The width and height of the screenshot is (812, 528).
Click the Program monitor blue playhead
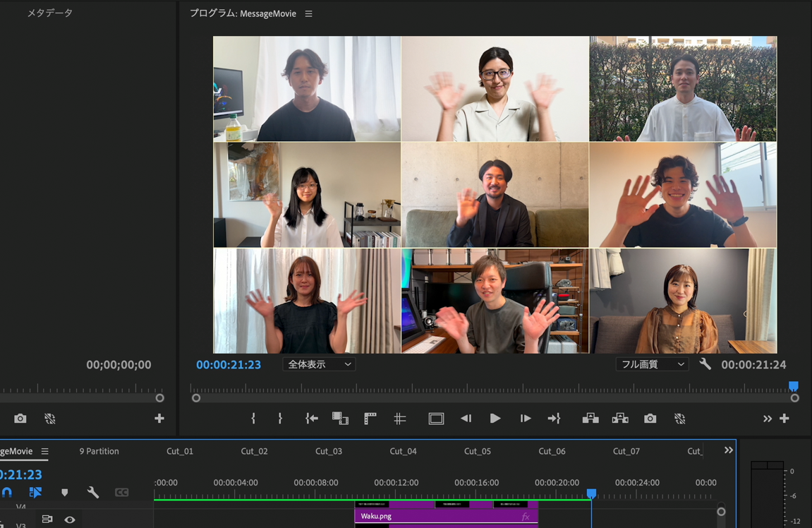pos(794,386)
